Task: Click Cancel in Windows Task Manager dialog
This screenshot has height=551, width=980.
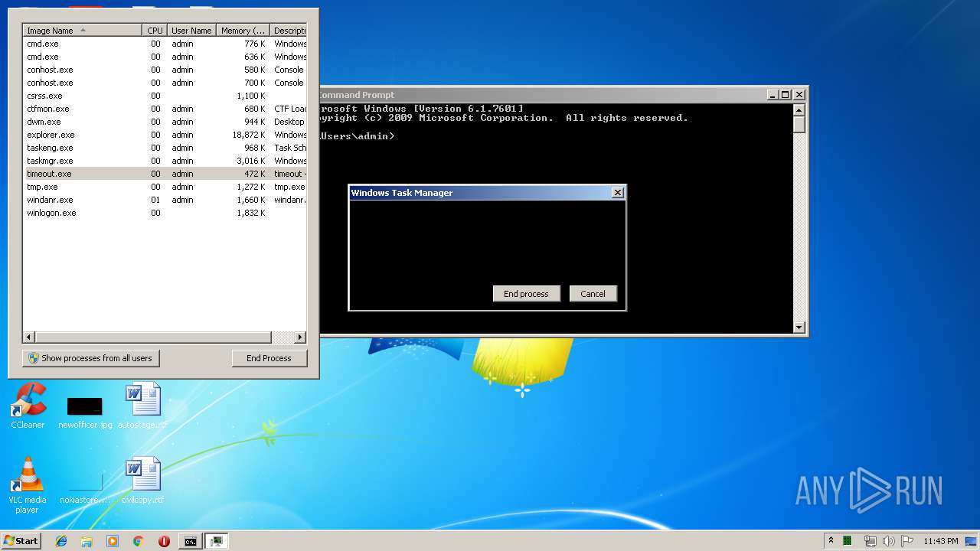Action: tap(593, 294)
